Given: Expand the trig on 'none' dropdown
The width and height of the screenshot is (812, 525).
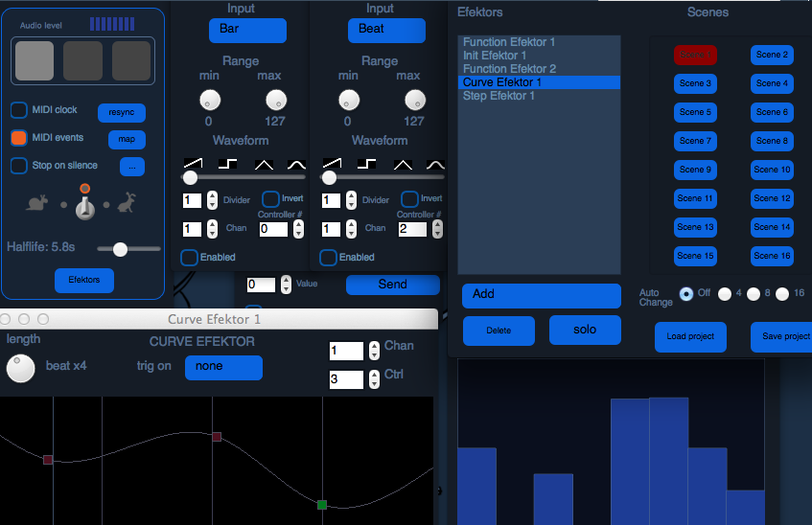Looking at the screenshot, I should 222,367.
